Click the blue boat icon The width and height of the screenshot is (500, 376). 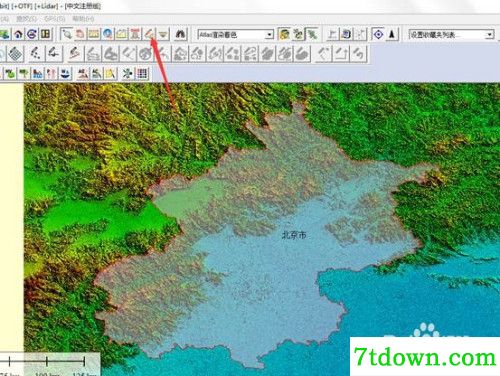click(65, 73)
